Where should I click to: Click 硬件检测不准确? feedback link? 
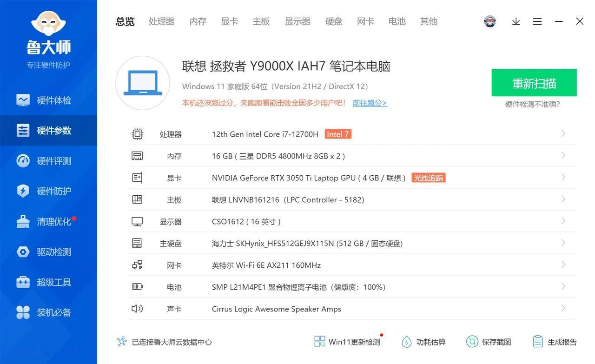533,104
